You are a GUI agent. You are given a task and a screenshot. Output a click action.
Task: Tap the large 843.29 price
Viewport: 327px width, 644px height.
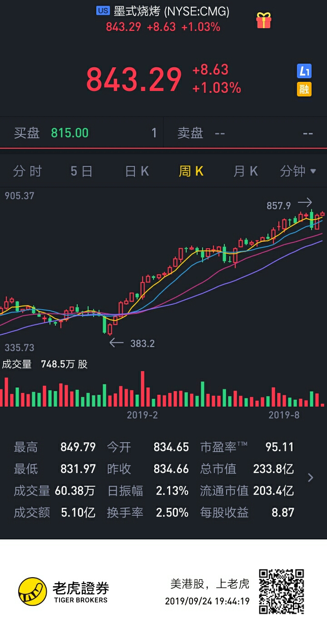(x=134, y=79)
